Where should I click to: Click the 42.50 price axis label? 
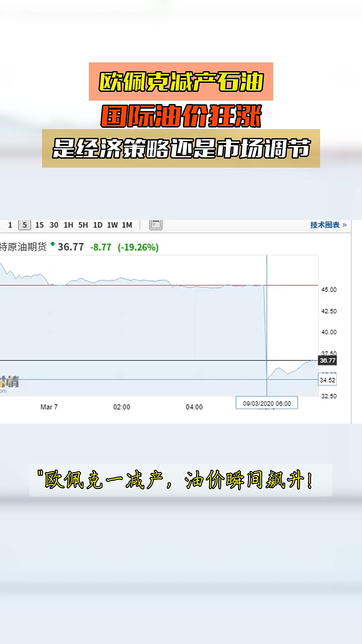pyautogui.click(x=329, y=311)
